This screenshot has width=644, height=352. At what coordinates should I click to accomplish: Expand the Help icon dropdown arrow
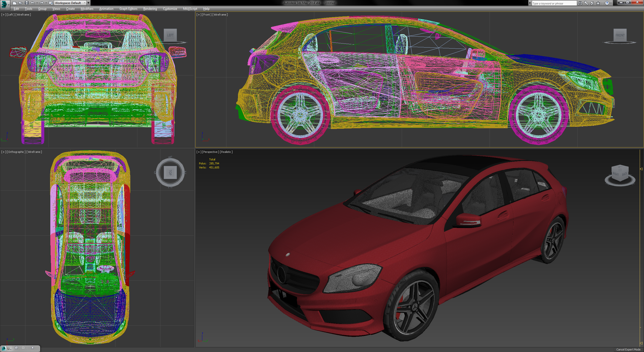611,3
